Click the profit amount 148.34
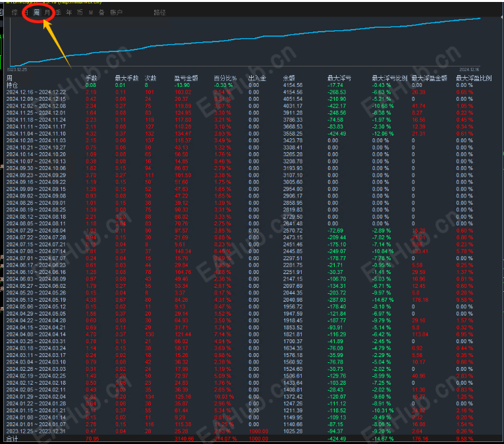 click(183, 251)
